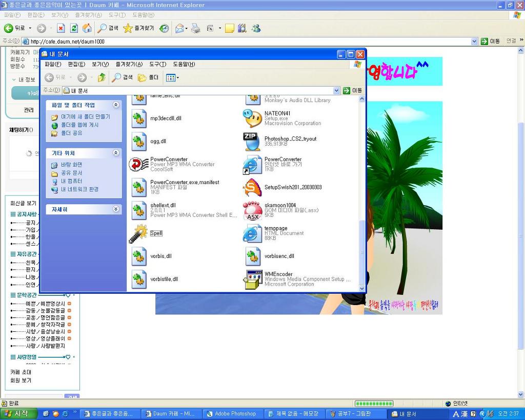525x420 pixels.
Task: Open the WMEncoder setup icon
Action: (252, 279)
